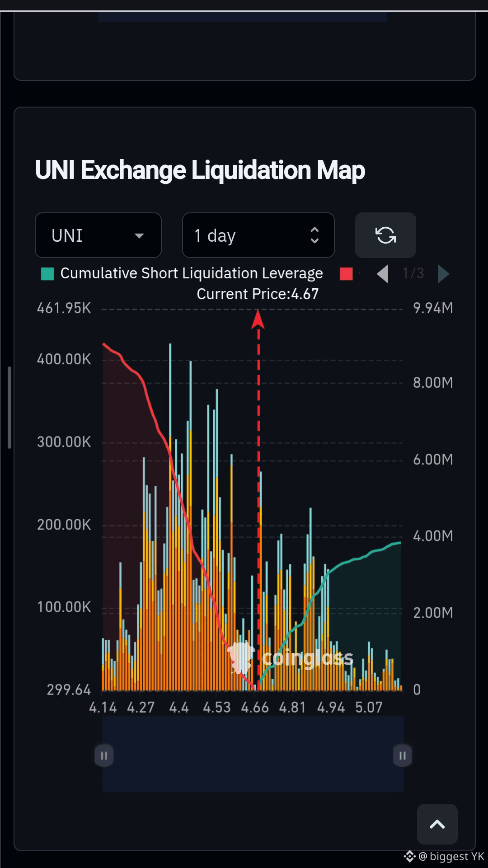Click the 4.53 price axis label
This screenshot has height=868, width=488.
click(216, 707)
